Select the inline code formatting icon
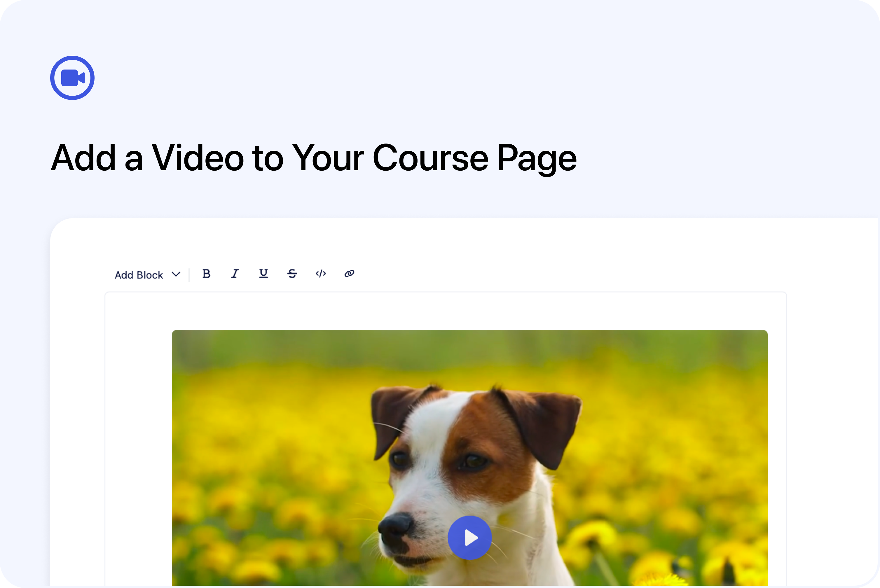 point(321,274)
